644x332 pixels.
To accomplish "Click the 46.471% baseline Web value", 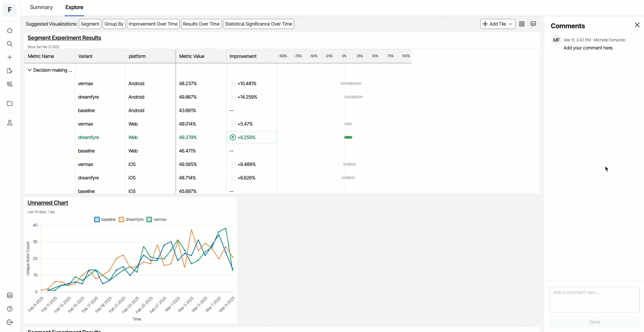I will 187,151.
